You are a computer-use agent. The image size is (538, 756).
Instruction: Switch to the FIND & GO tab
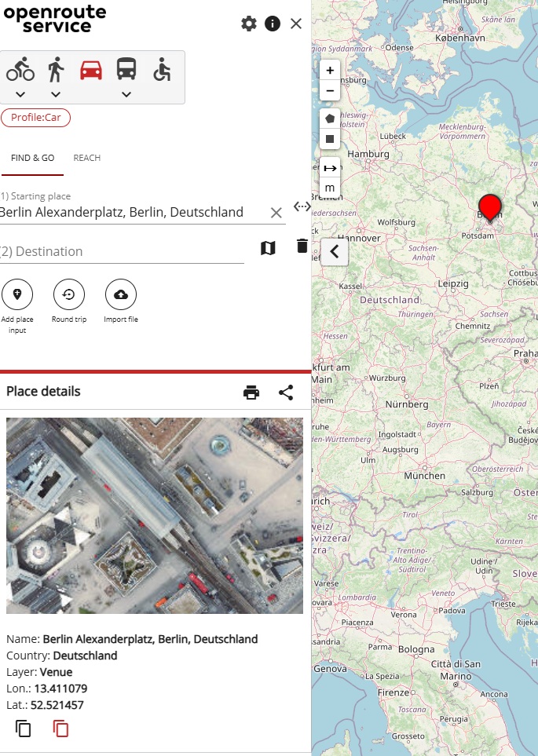[x=33, y=158]
